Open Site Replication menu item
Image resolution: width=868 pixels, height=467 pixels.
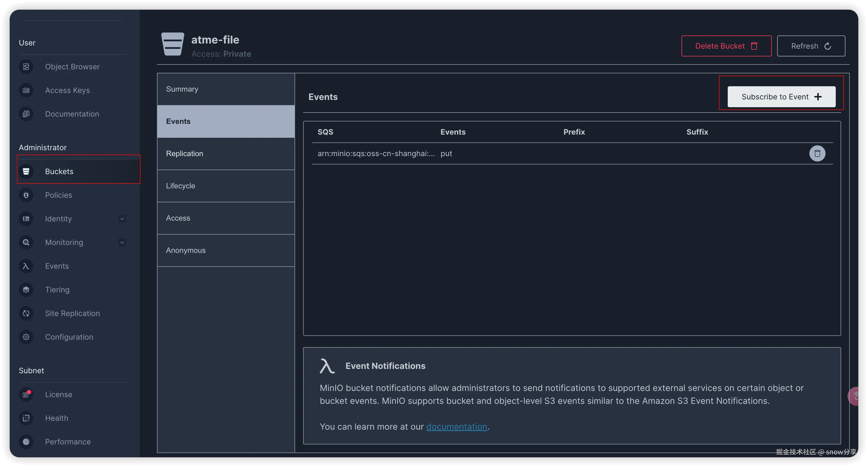(73, 313)
